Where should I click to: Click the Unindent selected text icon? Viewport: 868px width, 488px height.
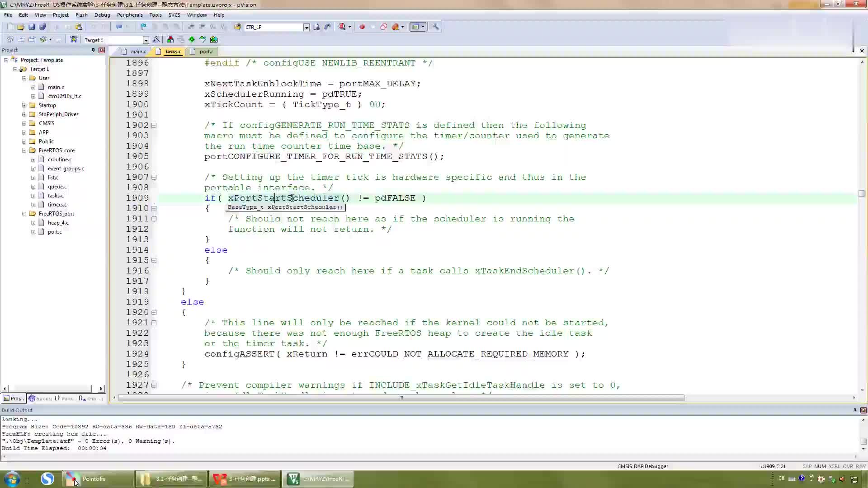pos(202,27)
